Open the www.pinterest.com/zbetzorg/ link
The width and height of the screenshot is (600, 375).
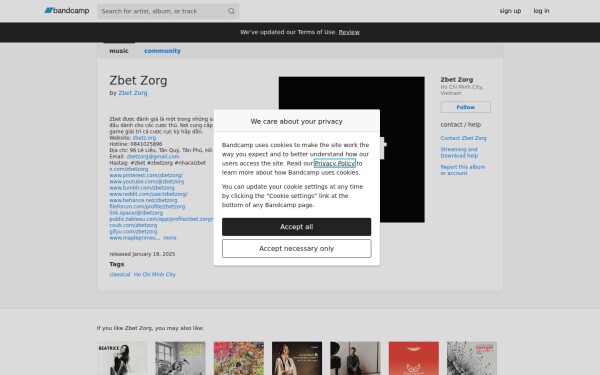[x=146, y=175]
